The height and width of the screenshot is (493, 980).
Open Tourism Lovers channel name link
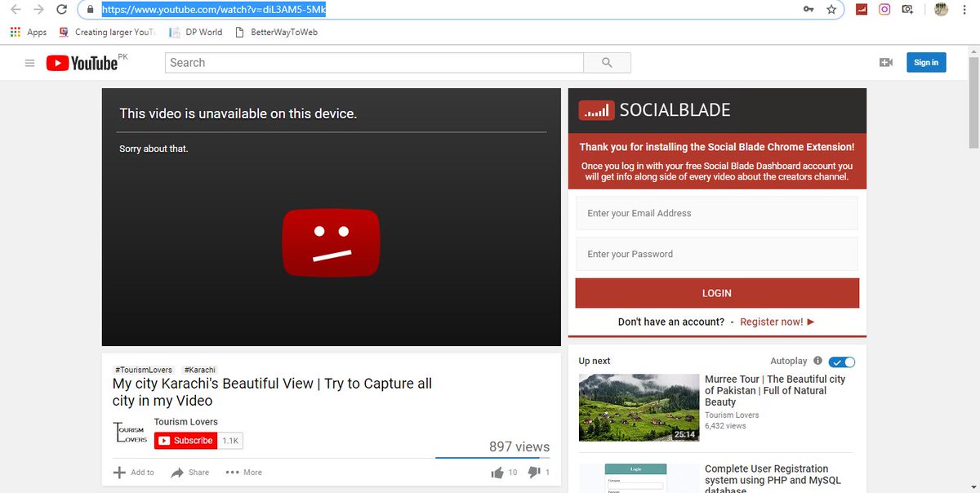[186, 422]
